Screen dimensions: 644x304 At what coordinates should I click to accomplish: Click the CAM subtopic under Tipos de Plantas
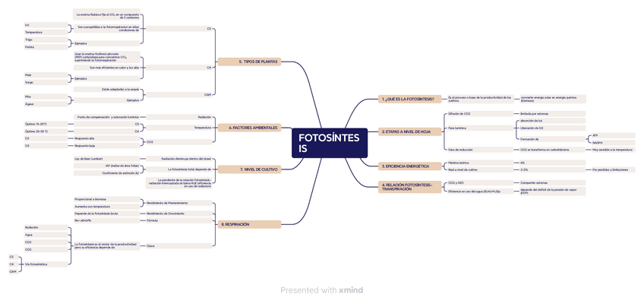click(x=207, y=95)
